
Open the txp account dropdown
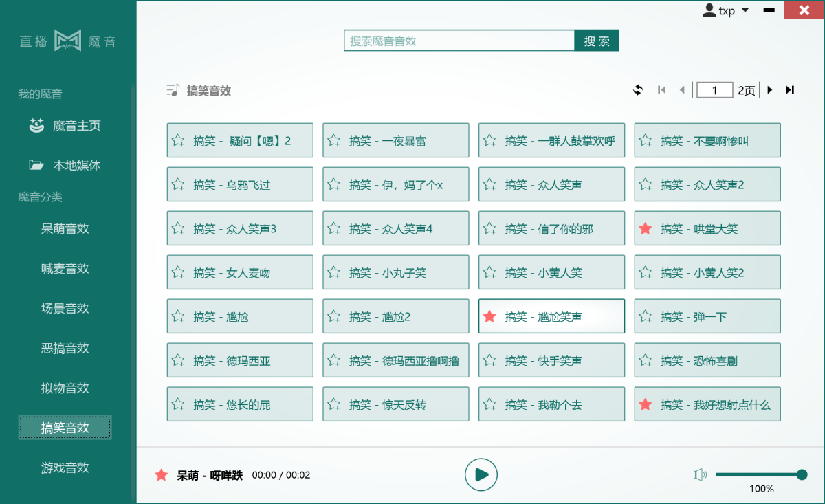tap(724, 10)
